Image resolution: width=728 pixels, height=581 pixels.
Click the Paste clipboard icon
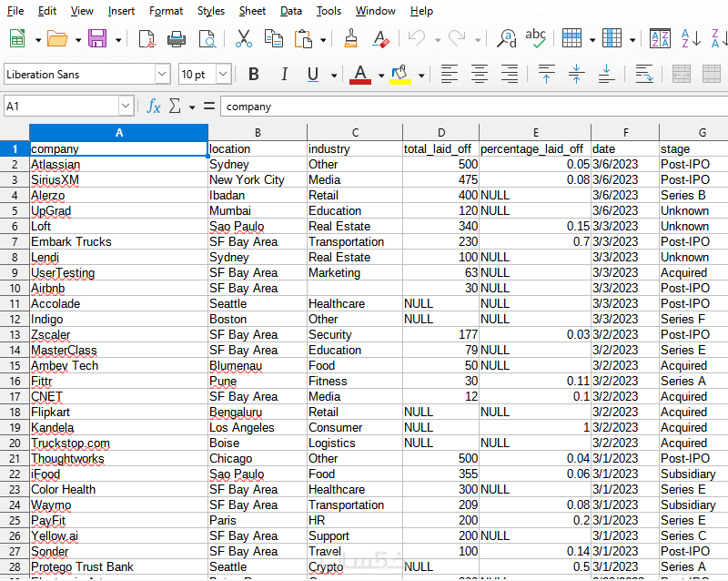click(303, 39)
